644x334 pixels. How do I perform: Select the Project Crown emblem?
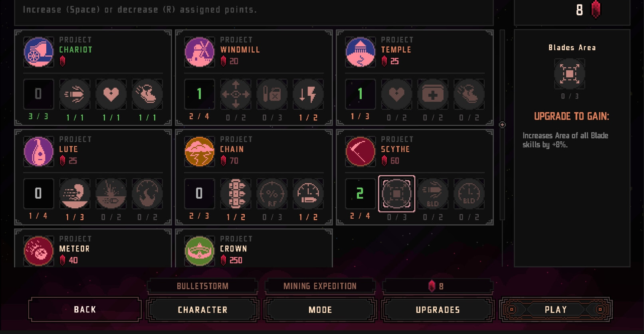tap(200, 251)
